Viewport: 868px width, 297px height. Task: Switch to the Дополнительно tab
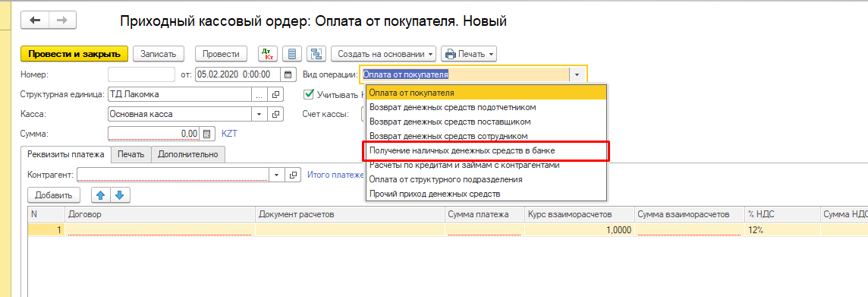click(x=187, y=155)
